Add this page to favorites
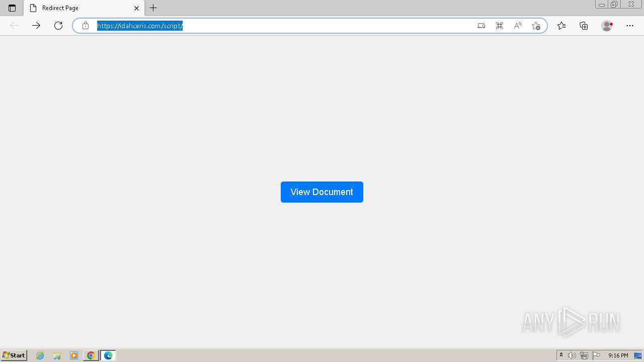644x362 pixels. pyautogui.click(x=536, y=26)
